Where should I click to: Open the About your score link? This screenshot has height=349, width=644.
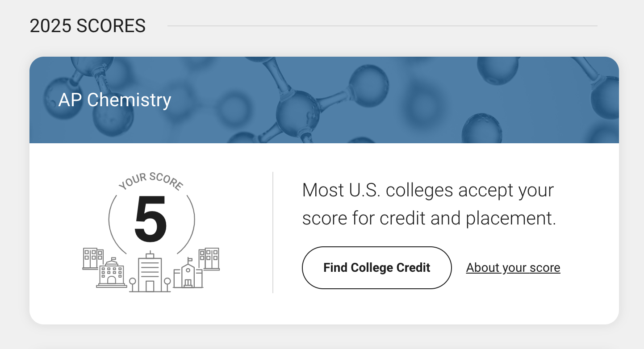(513, 268)
